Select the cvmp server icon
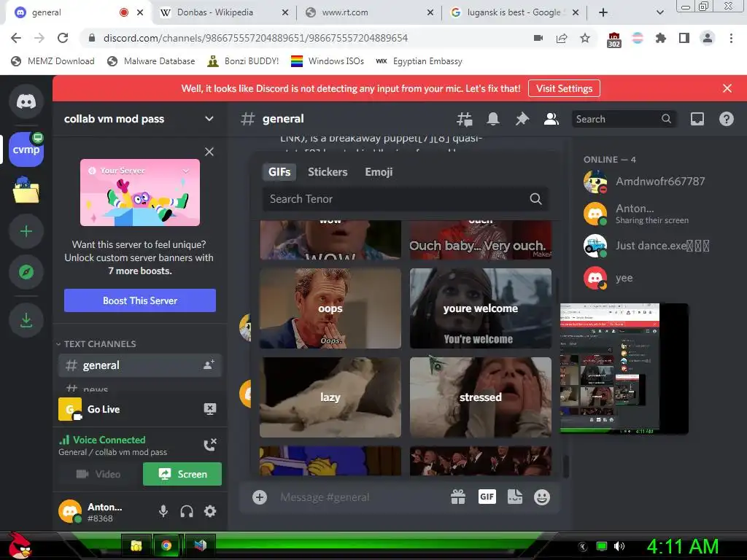This screenshot has height=560, width=747. (x=26, y=149)
